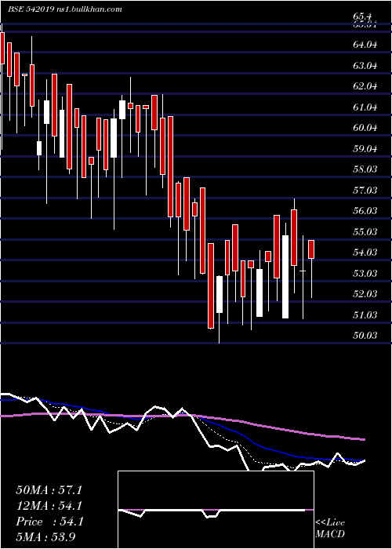Viewport: 392px width, 549px height.
Task: Click the '50MA : 57.1' readout
Action: tap(49, 490)
